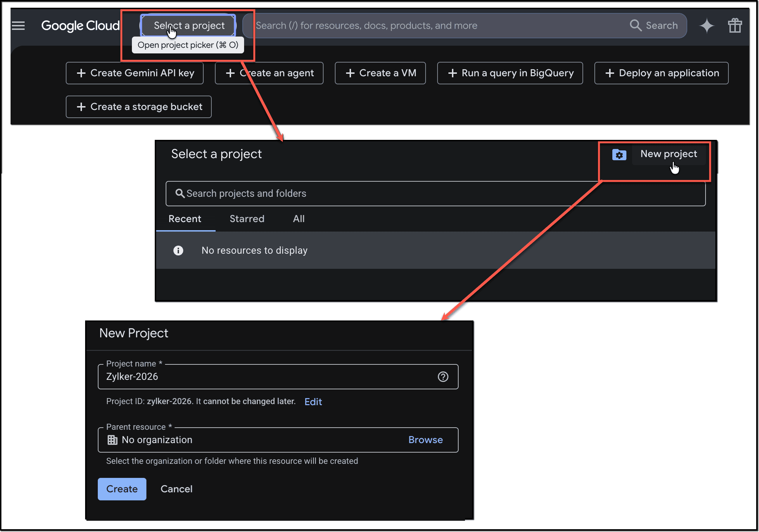Image resolution: width=759 pixels, height=532 pixels.
Task: Click the gift free trial icon
Action: 735,26
